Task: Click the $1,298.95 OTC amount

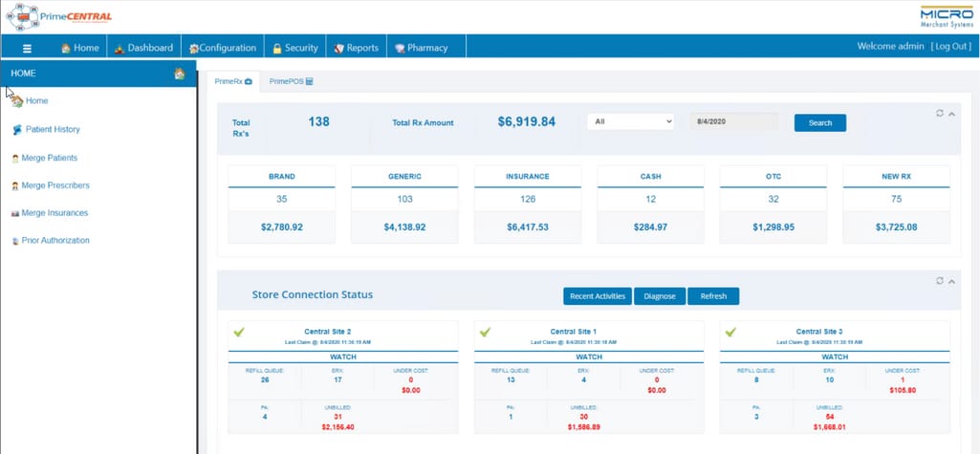Action: [x=773, y=227]
